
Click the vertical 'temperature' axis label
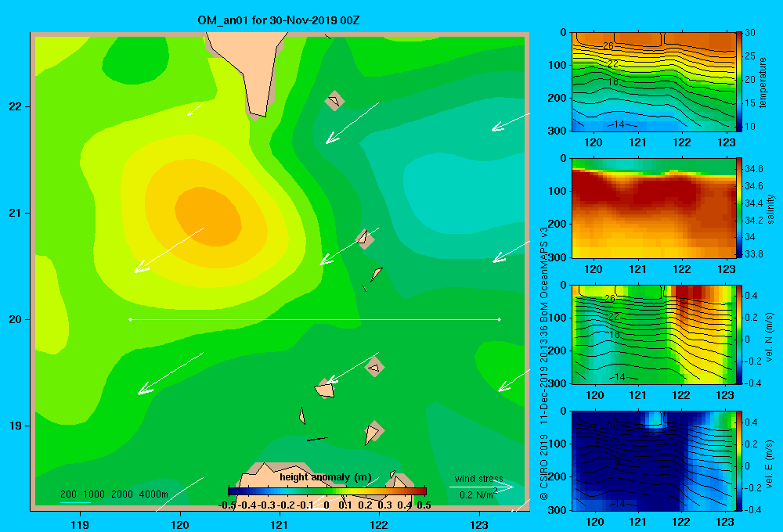pos(763,82)
